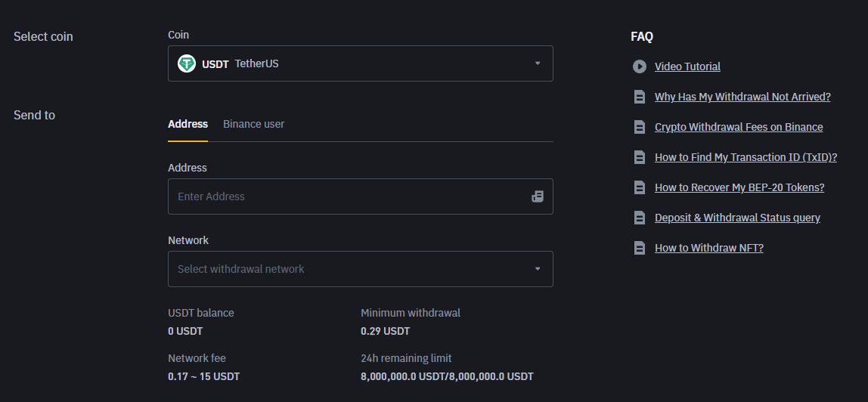868x402 pixels.
Task: Open the Select withdrawal network box
Action: click(x=361, y=269)
